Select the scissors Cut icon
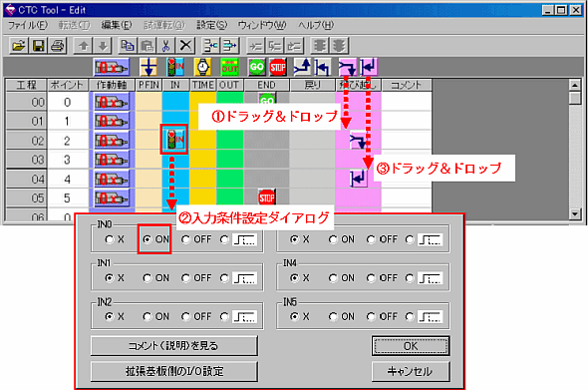Screen dimensions: 588x390 165,46
